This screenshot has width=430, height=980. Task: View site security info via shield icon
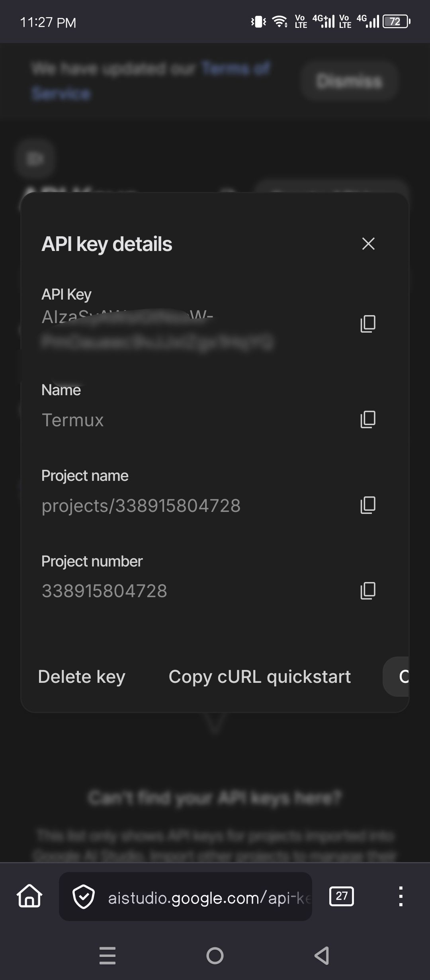click(84, 897)
